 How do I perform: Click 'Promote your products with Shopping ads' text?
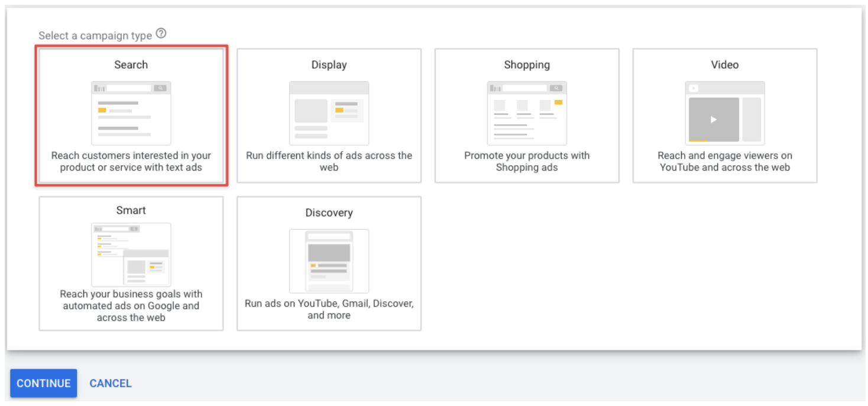point(527,162)
